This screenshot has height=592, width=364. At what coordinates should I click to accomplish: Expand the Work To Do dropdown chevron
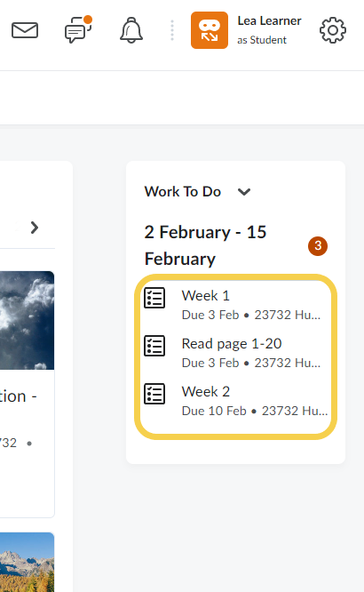[244, 192]
